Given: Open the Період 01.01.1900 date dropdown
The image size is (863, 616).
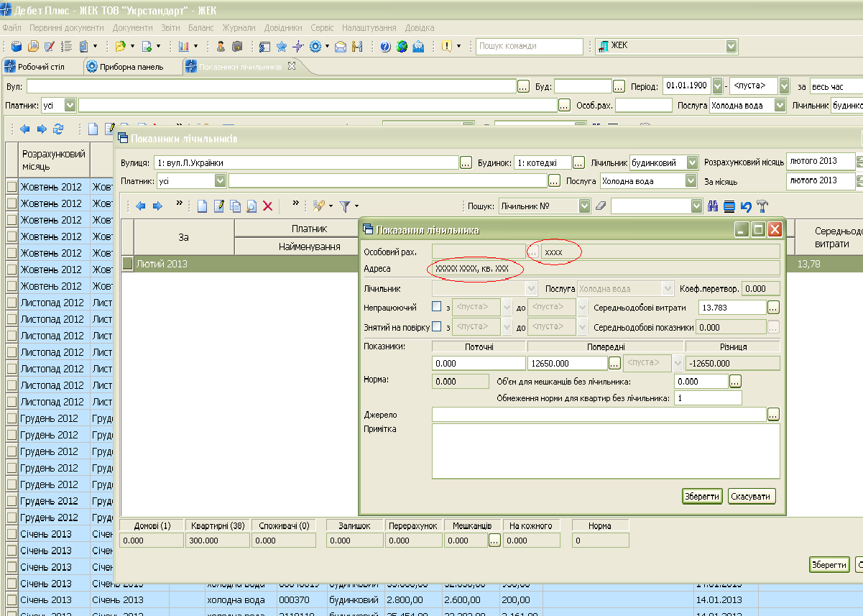Looking at the screenshot, I should [717, 86].
